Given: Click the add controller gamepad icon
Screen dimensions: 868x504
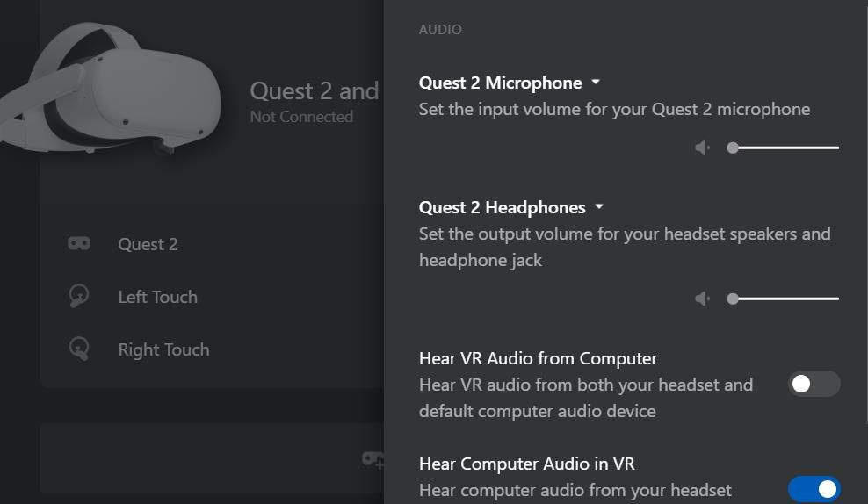Looking at the screenshot, I should [373, 459].
